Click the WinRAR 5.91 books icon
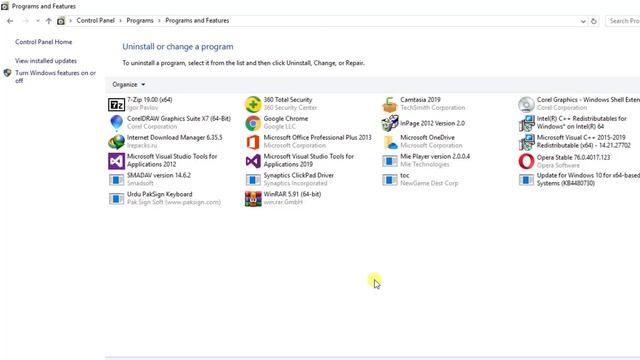This screenshot has height=360, width=640. 253,199
